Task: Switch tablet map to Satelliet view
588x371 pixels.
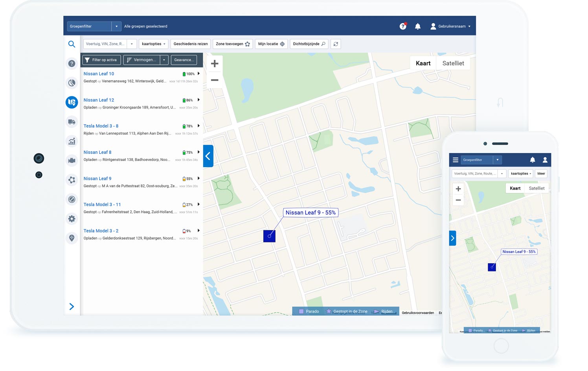Action: tap(453, 63)
